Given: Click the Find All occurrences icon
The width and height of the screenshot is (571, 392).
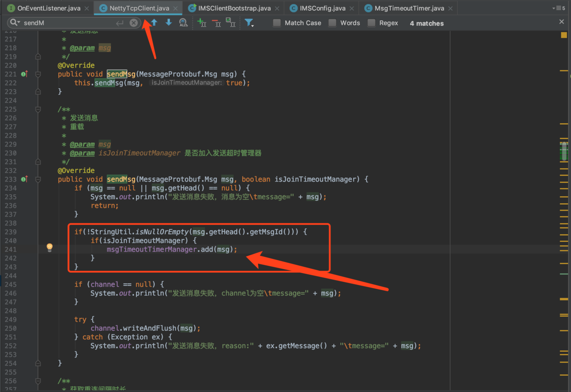Looking at the screenshot, I should tap(183, 22).
